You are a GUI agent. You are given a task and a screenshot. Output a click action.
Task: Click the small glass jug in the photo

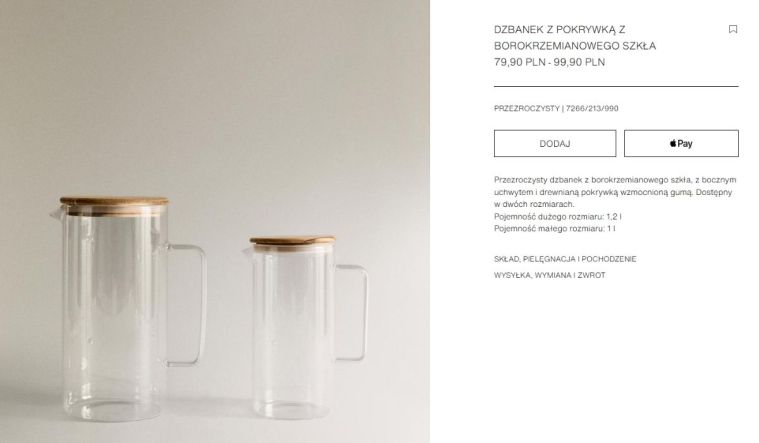coord(305,328)
